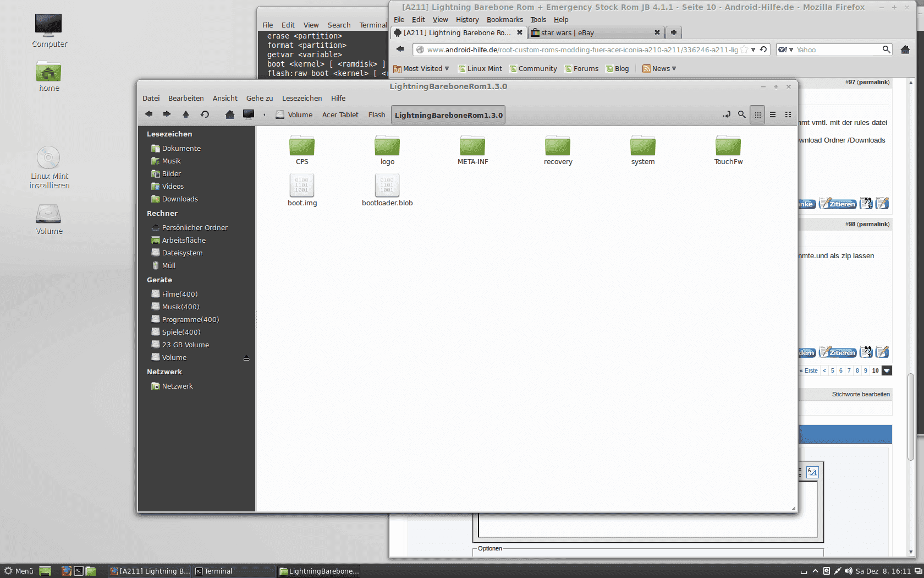Open a new Firefox tab
924x578 pixels.
(673, 32)
